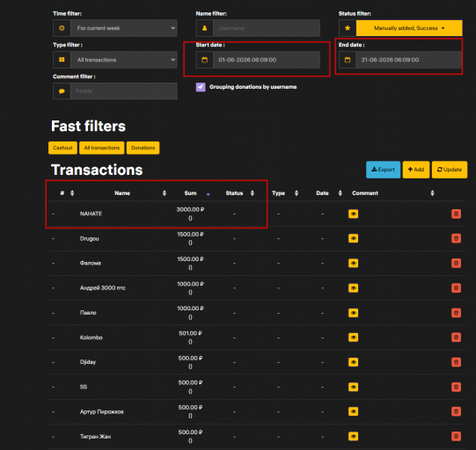View Тигран Жан donation using eye icon
The image size is (476, 450).
(x=353, y=436)
